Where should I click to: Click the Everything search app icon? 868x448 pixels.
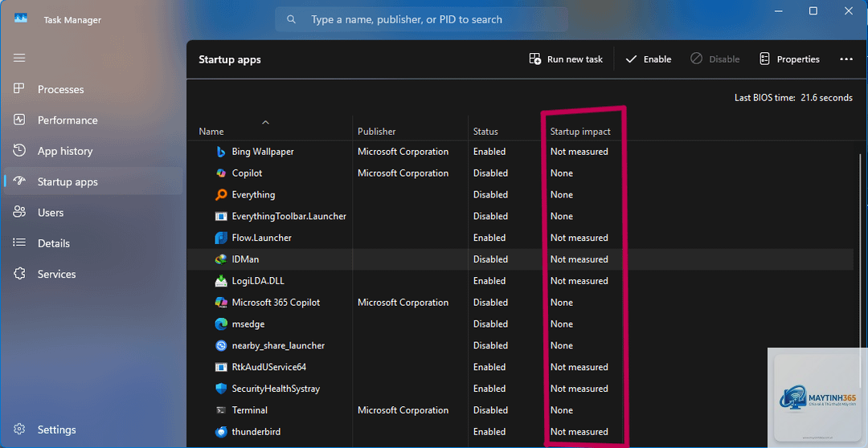click(x=221, y=194)
